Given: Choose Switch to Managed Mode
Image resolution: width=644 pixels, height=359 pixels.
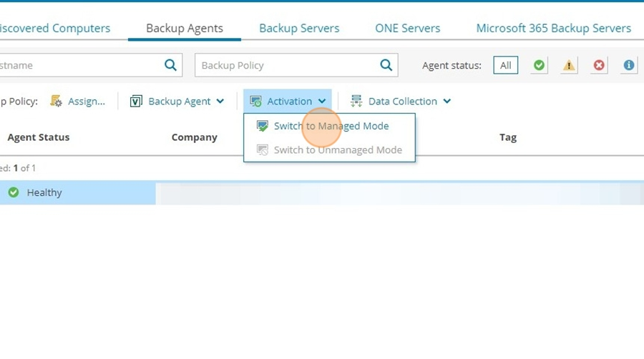Looking at the screenshot, I should point(329,126).
